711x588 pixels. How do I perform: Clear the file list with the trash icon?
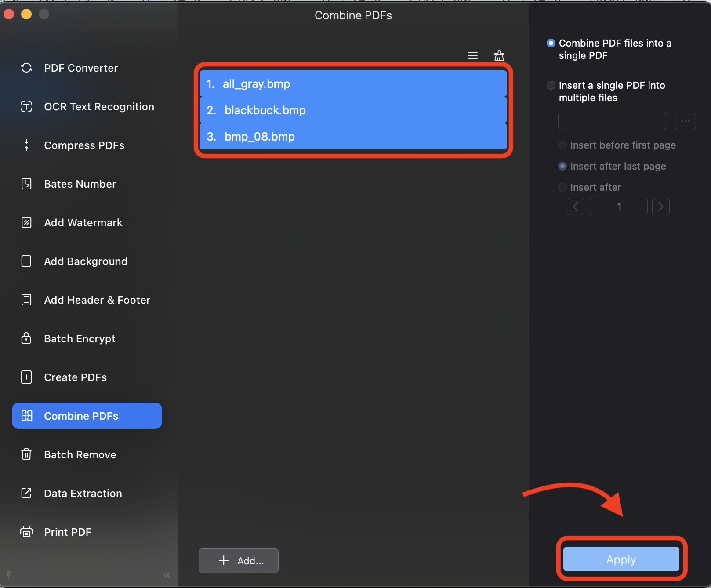tap(499, 56)
